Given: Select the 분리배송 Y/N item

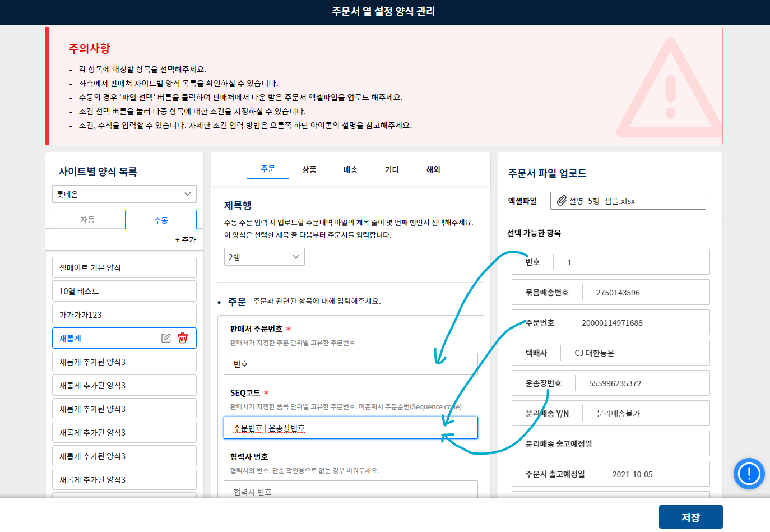Looking at the screenshot, I should coord(611,413).
